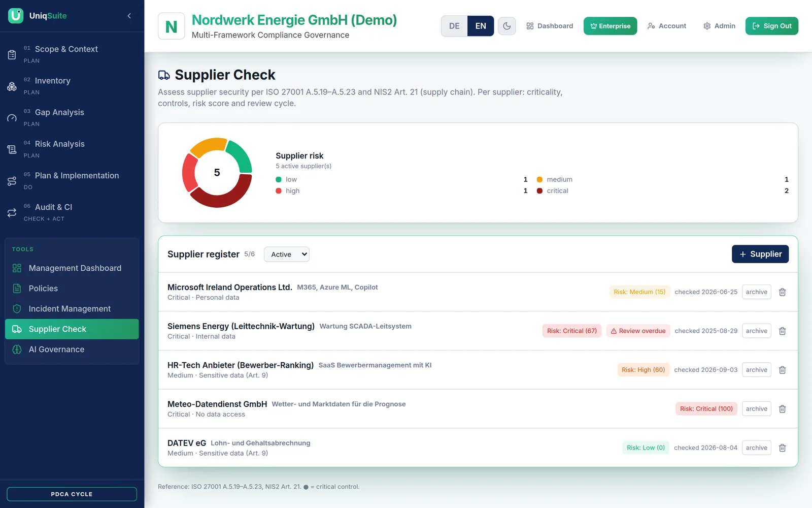Archive Microsoft Ireland Operations Ltd.
The width and height of the screenshot is (812, 508).
pos(756,292)
